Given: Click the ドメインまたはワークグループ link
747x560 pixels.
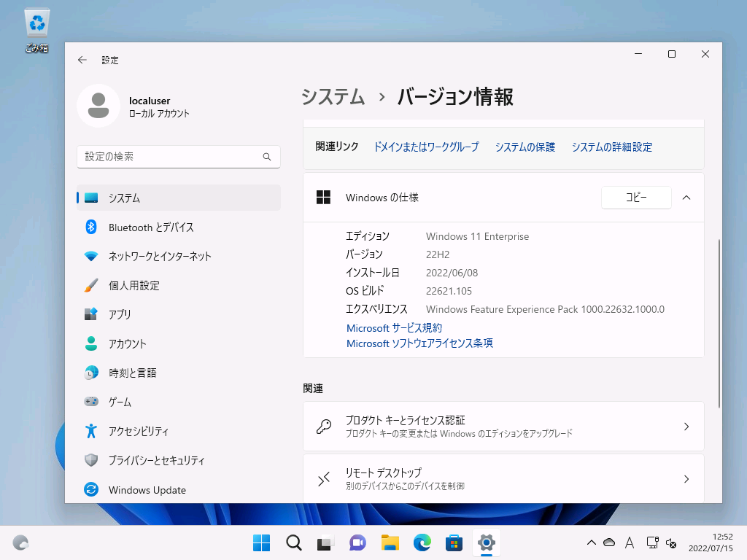Looking at the screenshot, I should pyautogui.click(x=426, y=147).
